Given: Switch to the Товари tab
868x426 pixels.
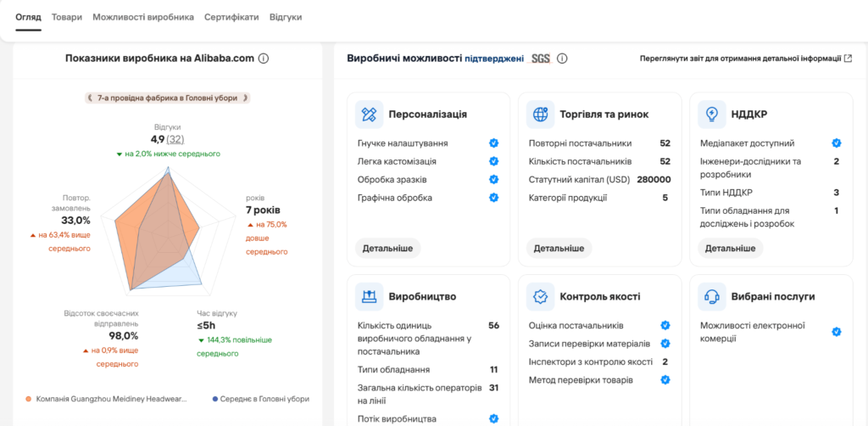Looking at the screenshot, I should (67, 17).
